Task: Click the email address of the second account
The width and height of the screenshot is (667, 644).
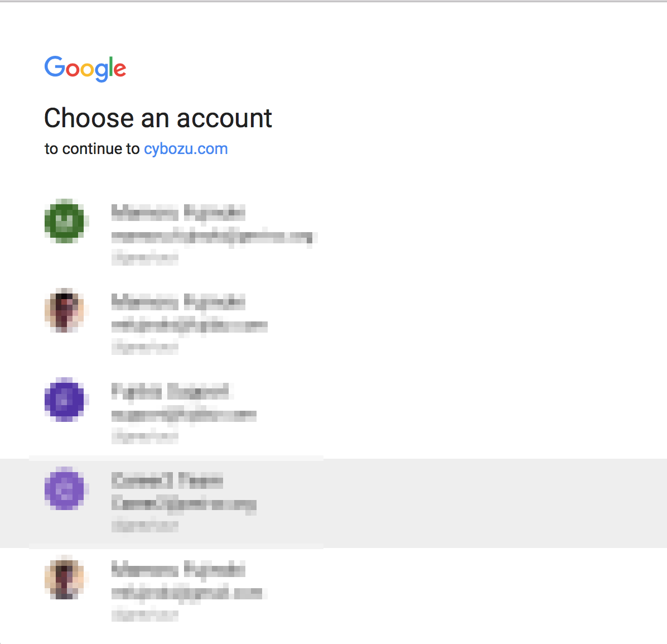Action: click(x=190, y=325)
